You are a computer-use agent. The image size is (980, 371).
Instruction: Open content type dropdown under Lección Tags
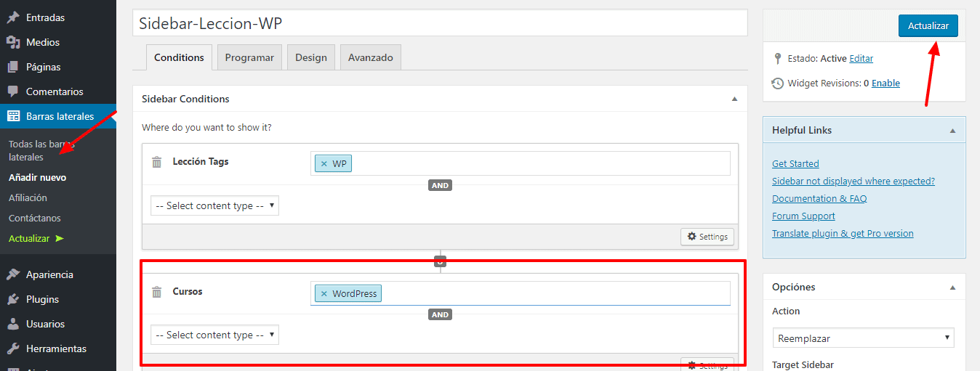click(x=214, y=205)
